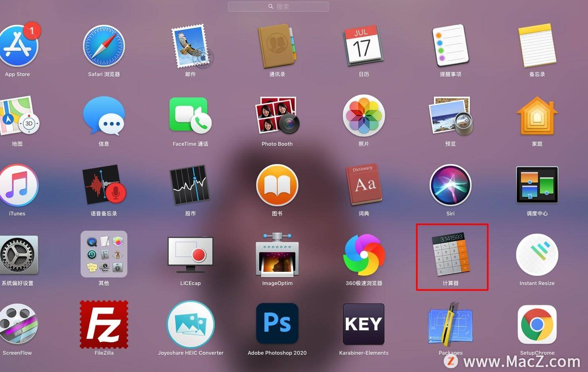Open 备忘录 (Notes)
This screenshot has height=372, width=588.
click(x=537, y=45)
